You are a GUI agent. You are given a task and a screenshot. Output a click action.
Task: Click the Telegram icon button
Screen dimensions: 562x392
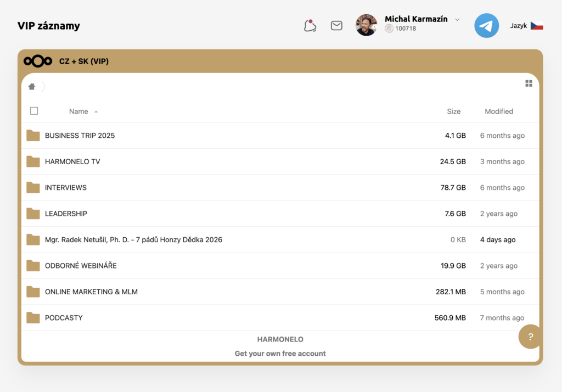[486, 26]
